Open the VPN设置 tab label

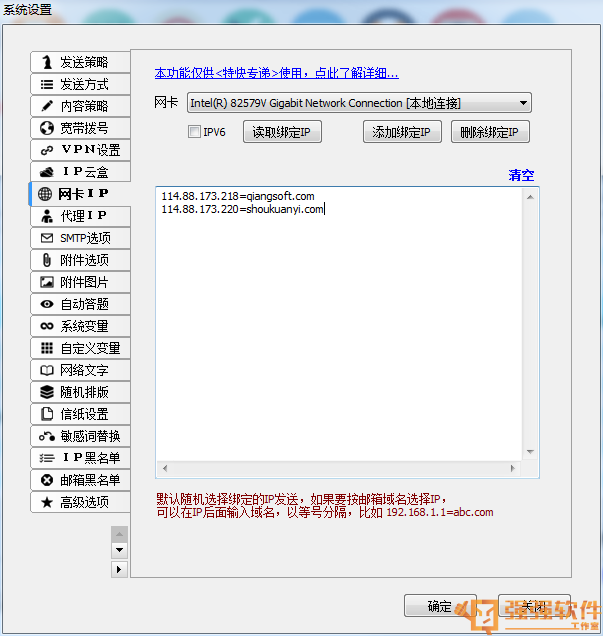pyautogui.click(x=91, y=150)
